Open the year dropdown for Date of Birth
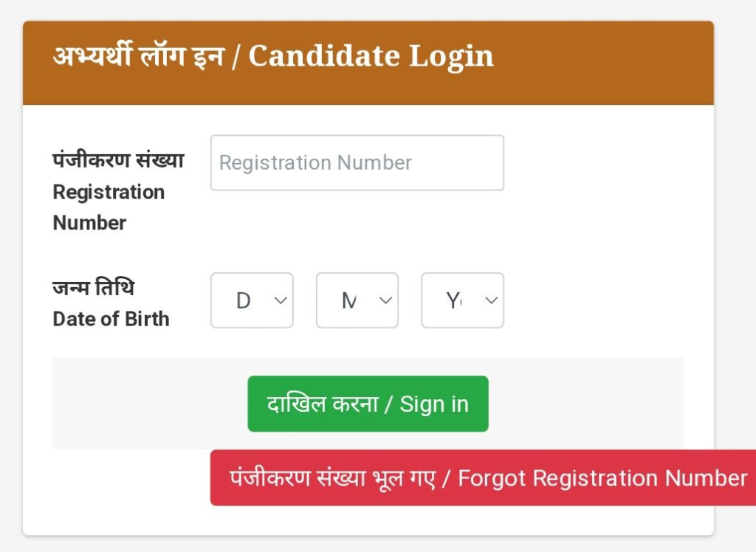This screenshot has height=552, width=756. [462, 300]
